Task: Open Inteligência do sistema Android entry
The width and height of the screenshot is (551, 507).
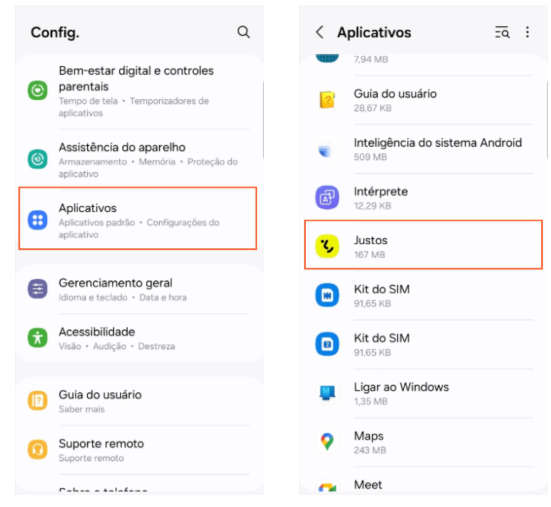Action: [x=423, y=149]
